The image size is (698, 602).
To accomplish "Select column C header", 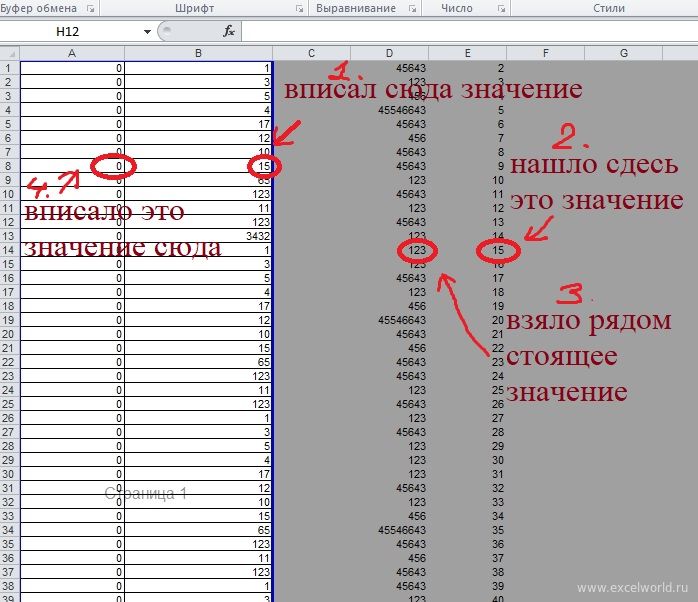I will (312, 53).
